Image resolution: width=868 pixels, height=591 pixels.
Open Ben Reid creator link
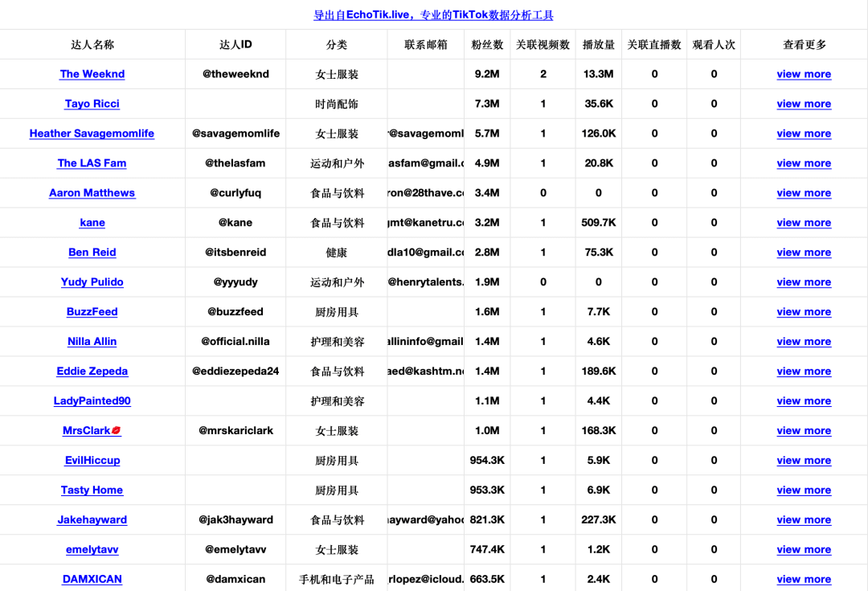pos(92,252)
